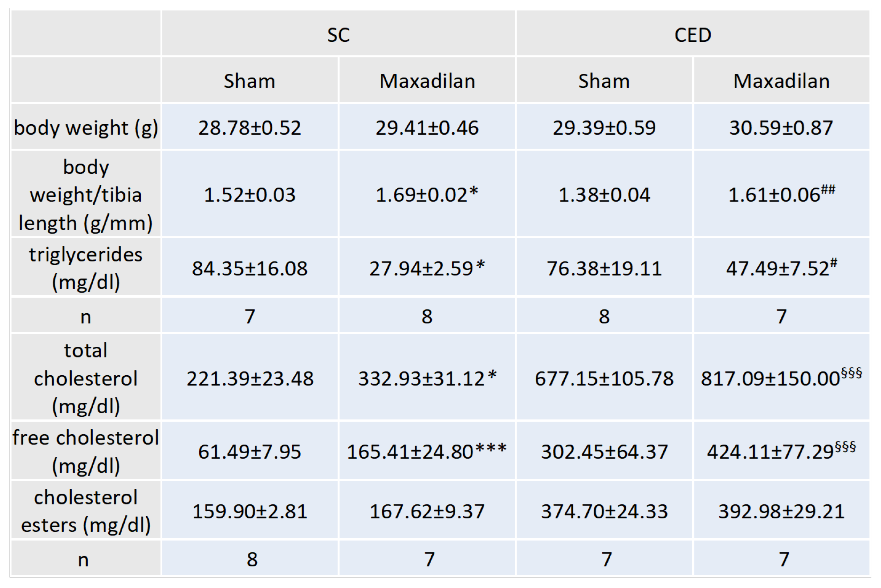Screen dimensions: 881x588
Task: Click the 165.41±24.80*** free cholesterol cell
Action: 427,451
